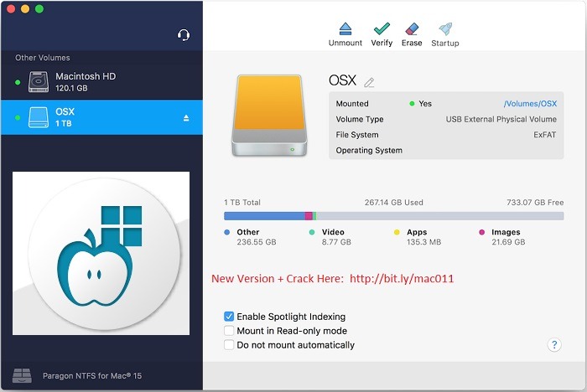Select Macintosh HD volume in the sidebar
This screenshot has width=587, height=392.
[101, 82]
